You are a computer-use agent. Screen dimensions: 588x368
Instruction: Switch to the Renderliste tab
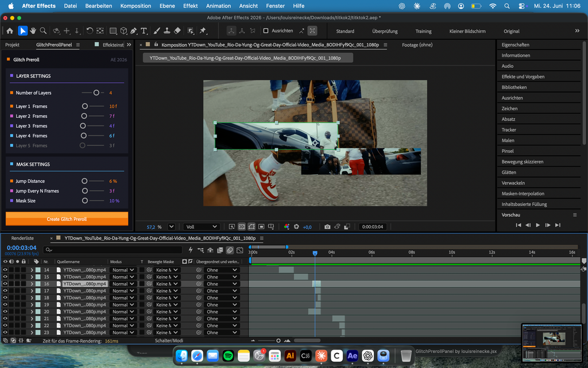click(x=22, y=238)
